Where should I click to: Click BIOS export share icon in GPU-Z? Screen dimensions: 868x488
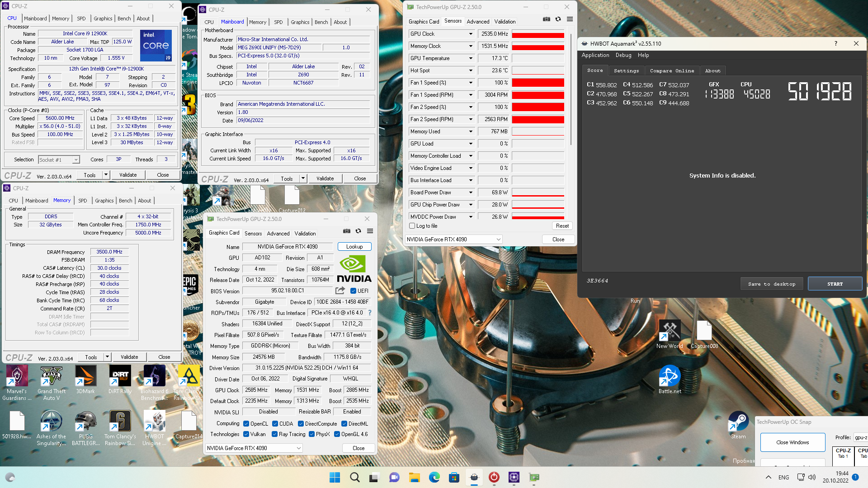[x=340, y=291]
